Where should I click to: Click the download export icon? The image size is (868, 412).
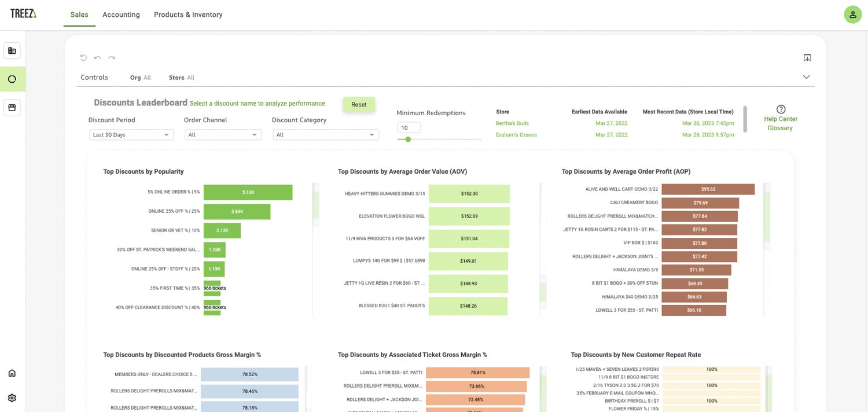click(807, 58)
